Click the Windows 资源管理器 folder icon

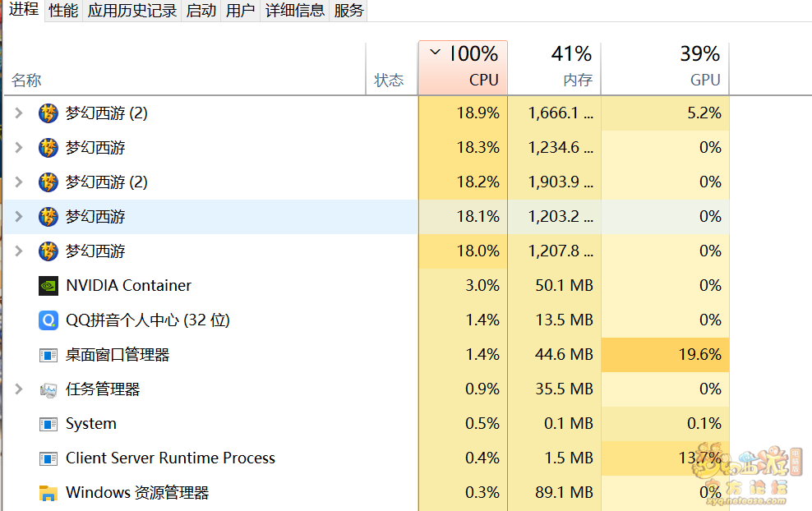click(48, 493)
